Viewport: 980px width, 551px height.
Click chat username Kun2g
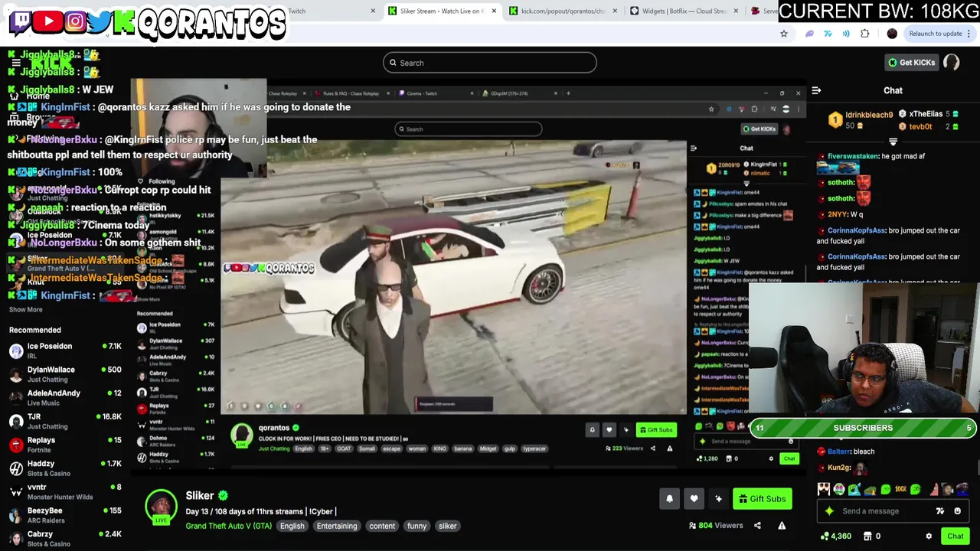[x=838, y=468]
